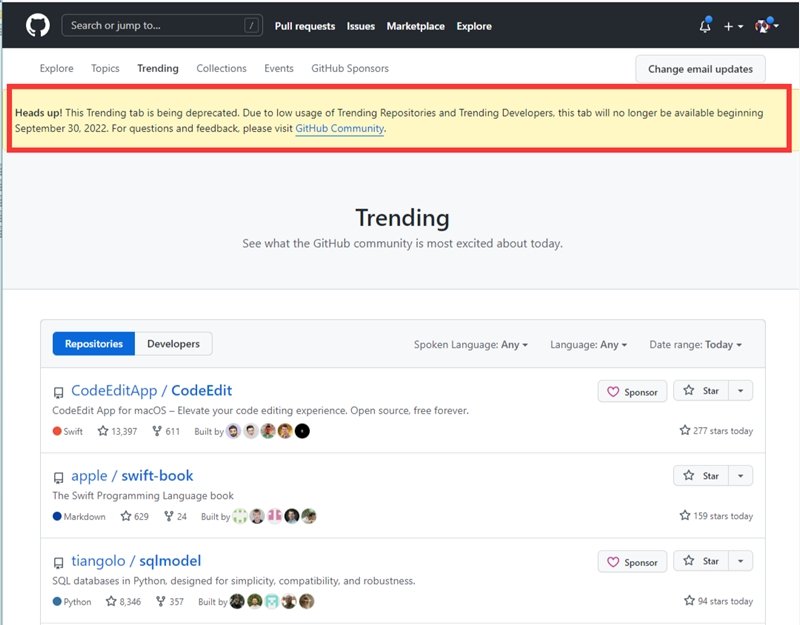Screen dimensions: 800x625
Task: View CodeEdit's 611 forks
Action: [166, 432]
